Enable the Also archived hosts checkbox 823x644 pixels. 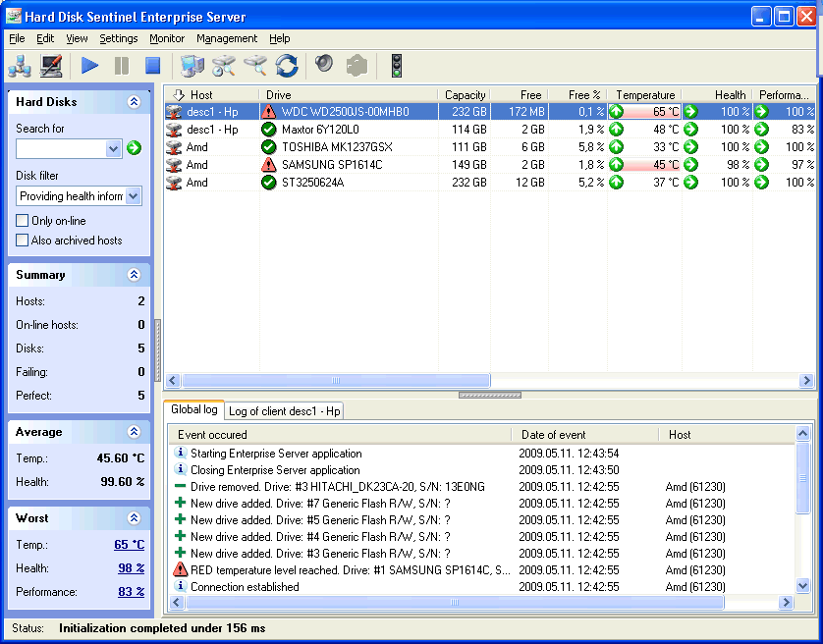click(x=22, y=241)
